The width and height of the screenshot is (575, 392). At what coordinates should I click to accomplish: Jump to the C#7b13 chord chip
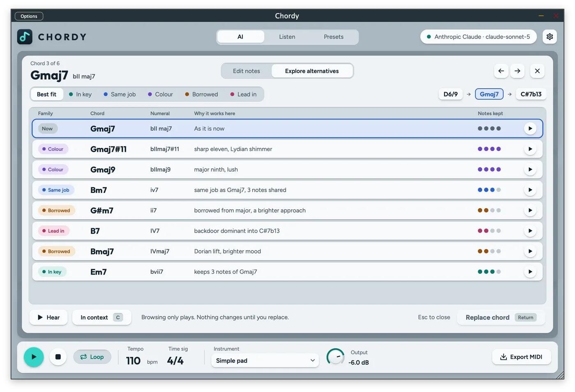coord(531,94)
